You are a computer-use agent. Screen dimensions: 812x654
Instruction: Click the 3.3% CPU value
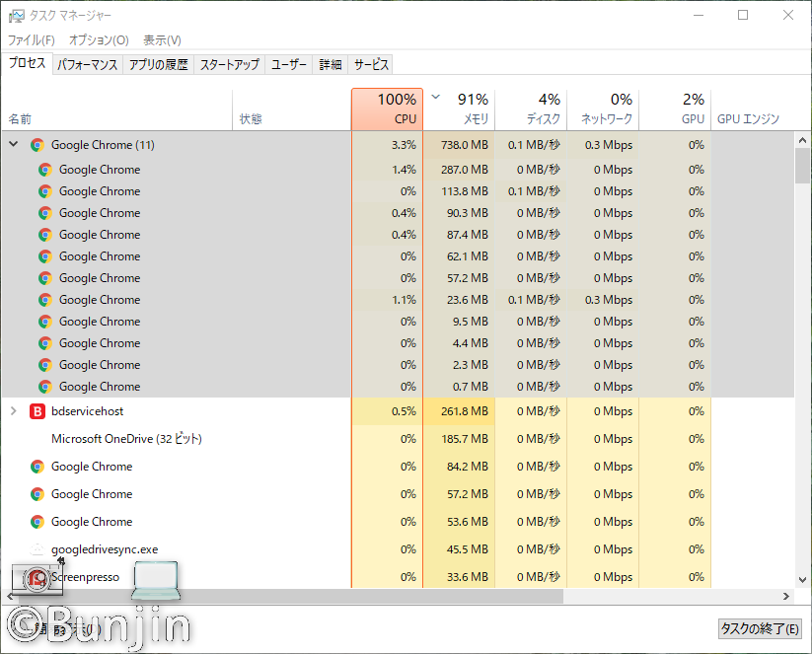point(404,145)
